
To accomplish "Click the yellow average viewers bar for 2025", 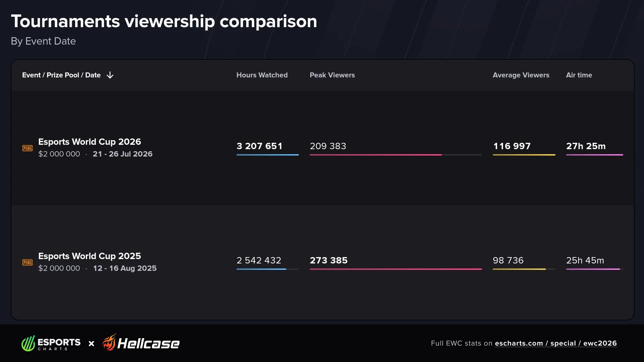I will coord(519,269).
